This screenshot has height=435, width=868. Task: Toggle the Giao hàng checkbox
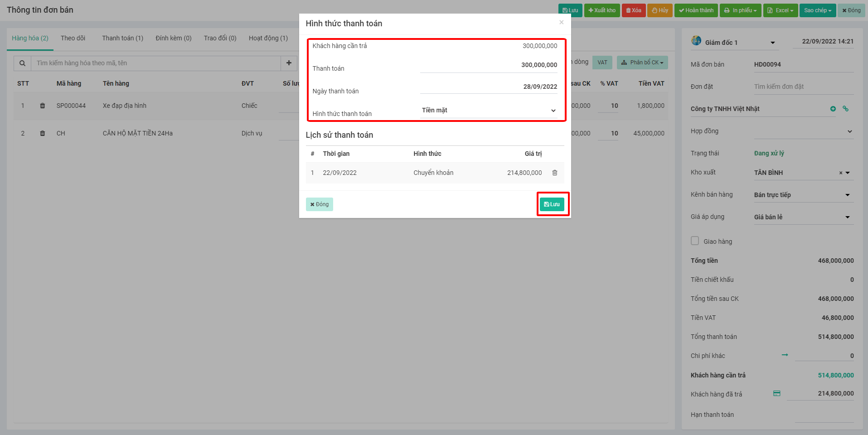pyautogui.click(x=695, y=241)
